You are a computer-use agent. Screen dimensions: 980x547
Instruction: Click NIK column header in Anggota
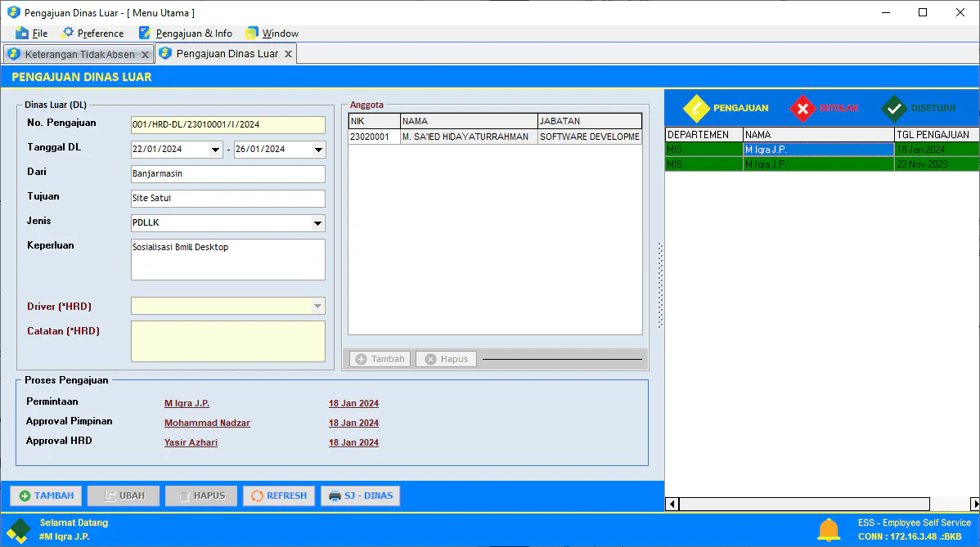[x=374, y=121]
